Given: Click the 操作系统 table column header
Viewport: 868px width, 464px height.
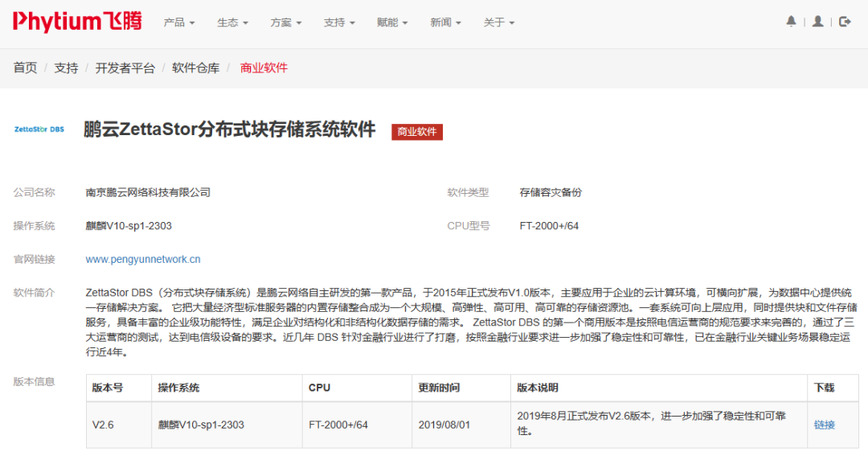Looking at the screenshot, I should coord(227,388).
